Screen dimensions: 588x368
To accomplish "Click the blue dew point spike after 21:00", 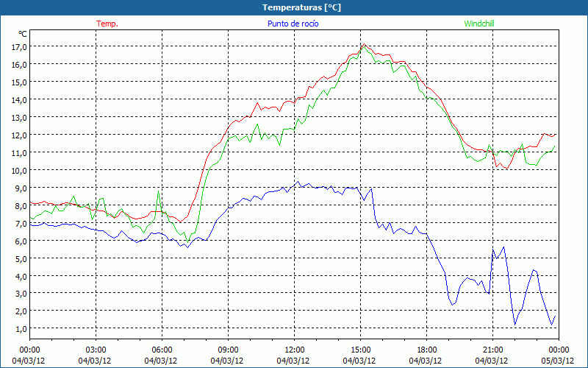I will 503,247.
